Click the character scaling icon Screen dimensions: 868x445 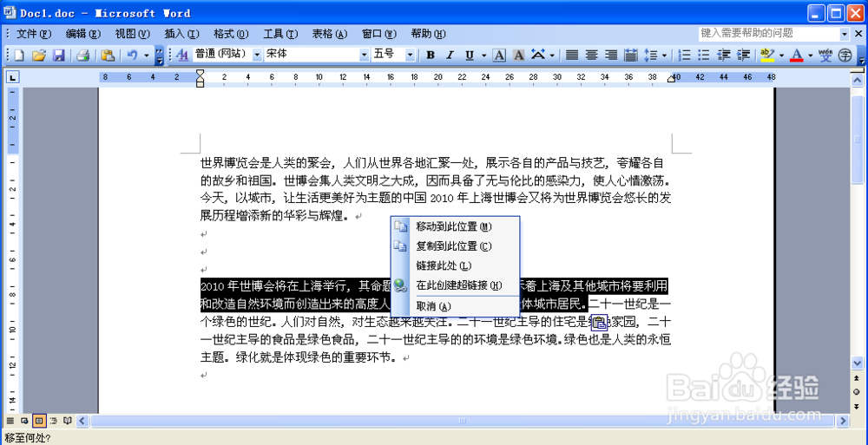pos(538,56)
